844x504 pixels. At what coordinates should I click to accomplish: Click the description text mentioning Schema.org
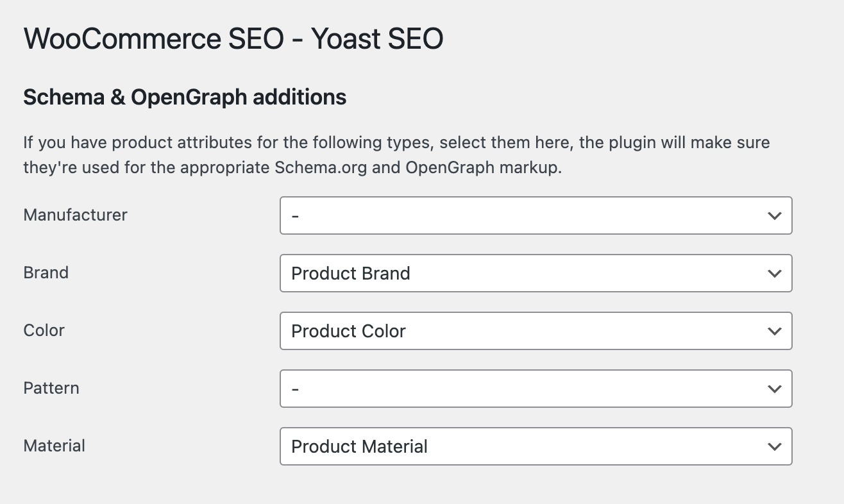(x=396, y=155)
